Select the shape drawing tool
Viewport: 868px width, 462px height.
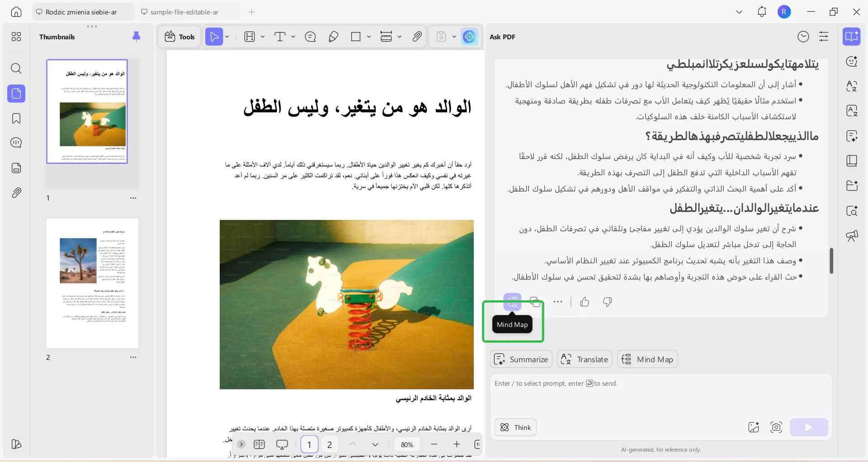357,37
